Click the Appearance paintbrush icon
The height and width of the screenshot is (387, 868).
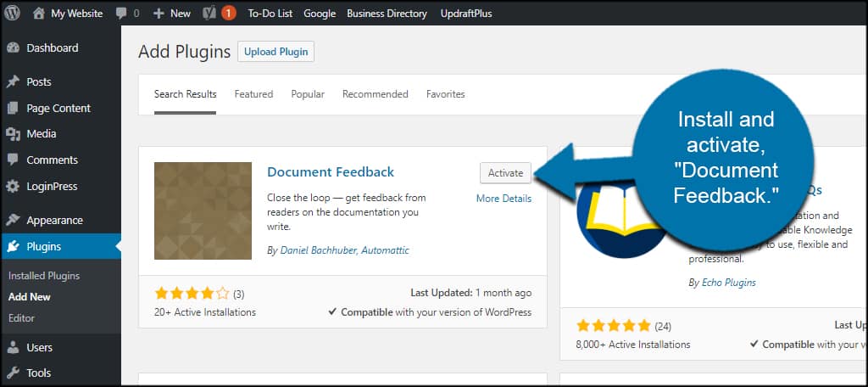(x=14, y=220)
